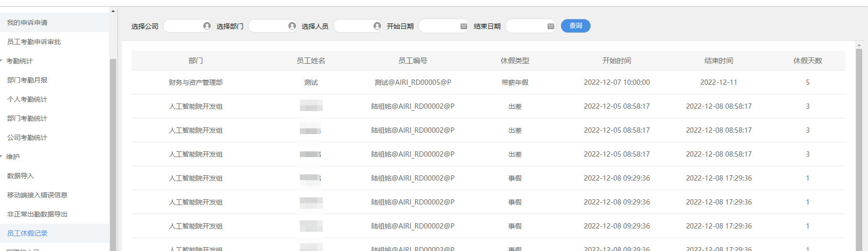Click the 员工姓名 column header
Screen dimensions: 868x251
pyautogui.click(x=311, y=61)
